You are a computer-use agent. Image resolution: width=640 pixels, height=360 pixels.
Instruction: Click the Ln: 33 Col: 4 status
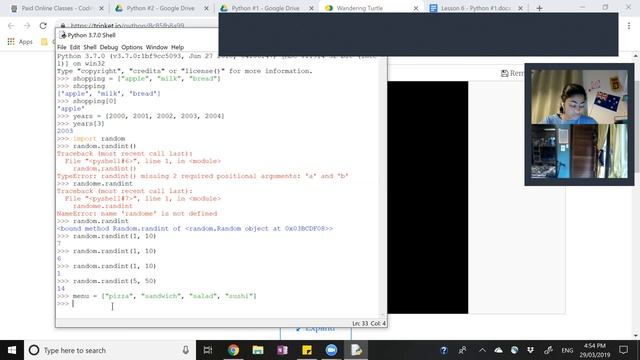tap(369, 323)
